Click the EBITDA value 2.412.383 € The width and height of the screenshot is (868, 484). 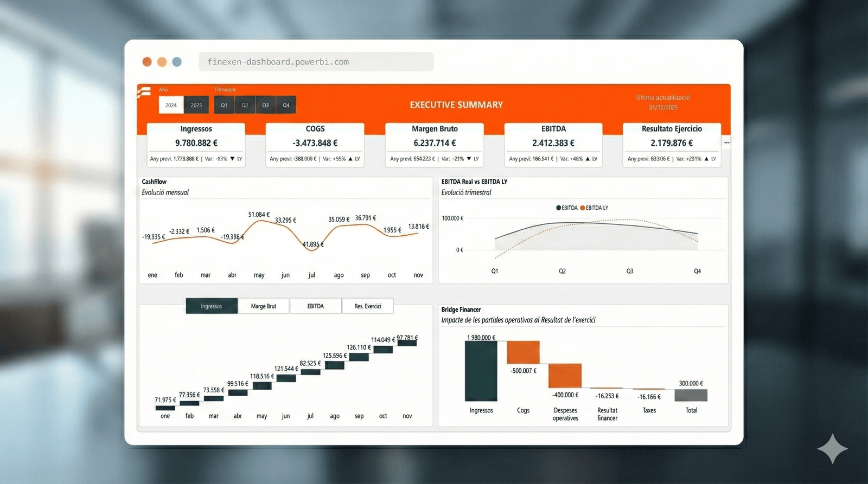[x=553, y=143]
